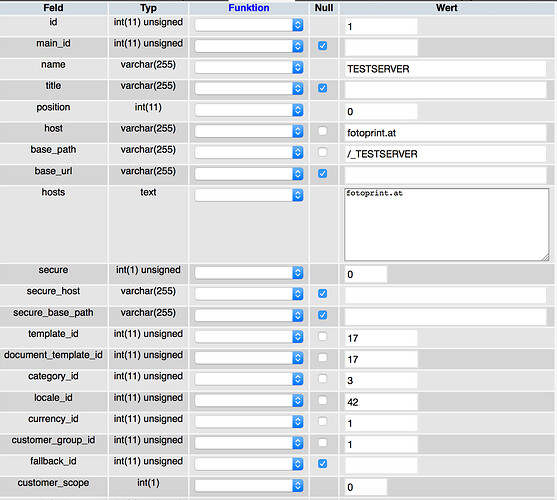Check Null box for category_id row
557x500 pixels.
pyautogui.click(x=323, y=379)
